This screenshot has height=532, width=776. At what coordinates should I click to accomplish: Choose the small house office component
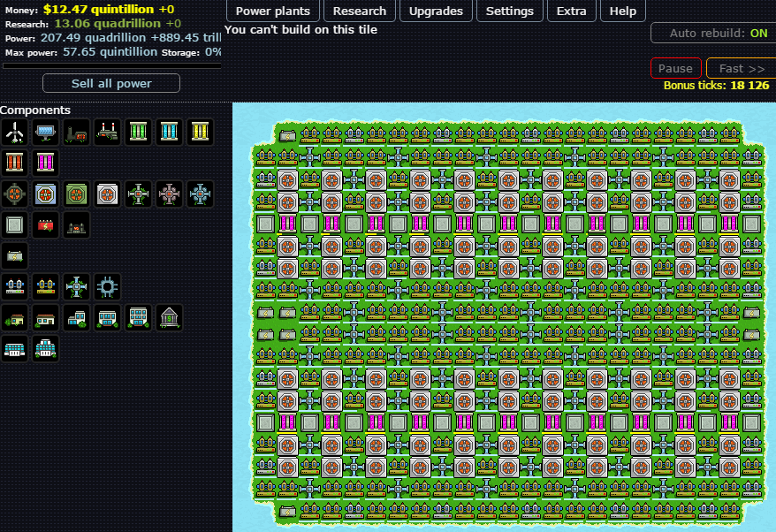pyautogui.click(x=14, y=318)
